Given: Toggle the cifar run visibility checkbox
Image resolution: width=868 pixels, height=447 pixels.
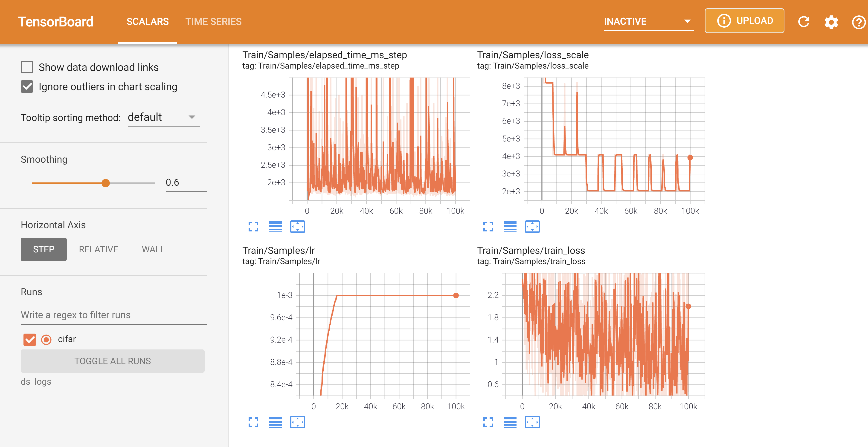Looking at the screenshot, I should coord(29,339).
